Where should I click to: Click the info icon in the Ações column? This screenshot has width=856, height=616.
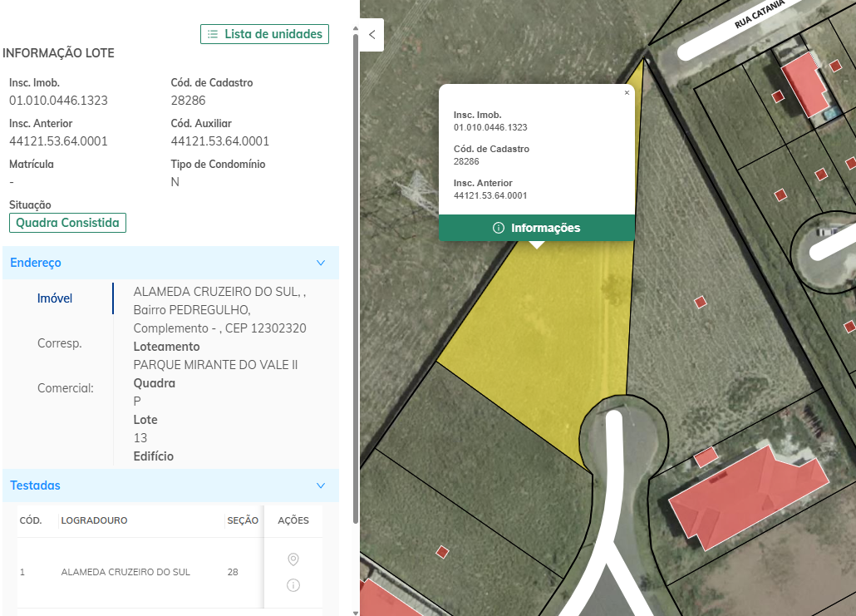click(x=293, y=586)
